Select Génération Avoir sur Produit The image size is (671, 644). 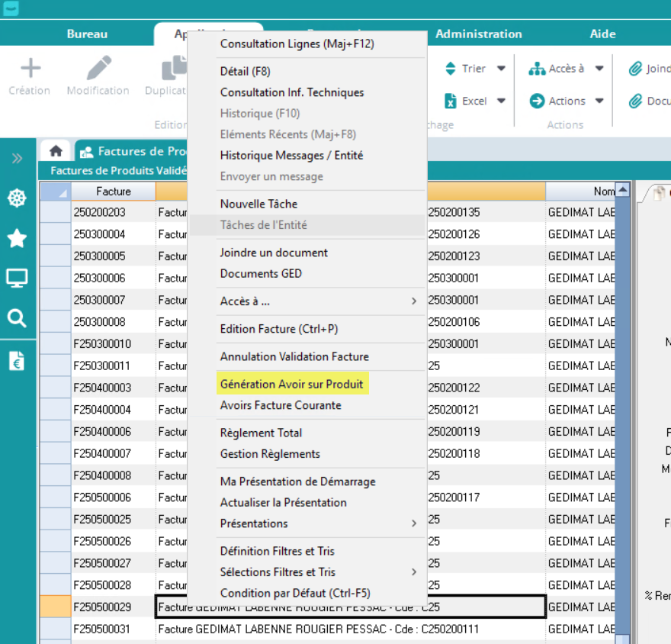point(291,384)
